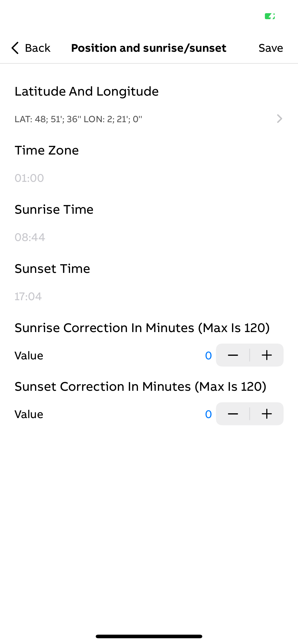This screenshot has width=298, height=644.
Task: Tap the home indicator bar
Action: 149,636
